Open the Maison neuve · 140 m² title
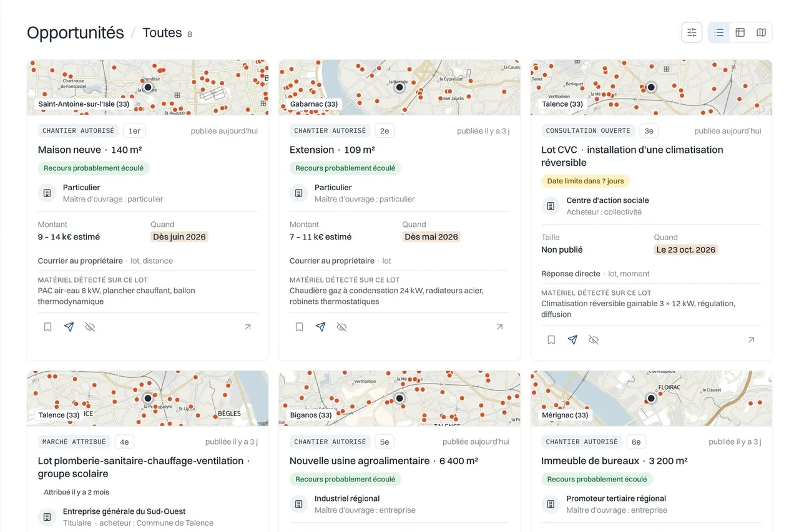Viewport: 799px width, 532px height. coord(90,150)
